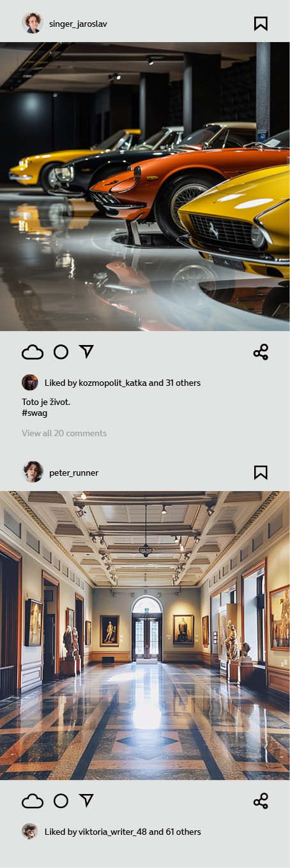The width and height of the screenshot is (290, 868).
Task: Open the museum gallery hall photo
Action: coord(145,635)
